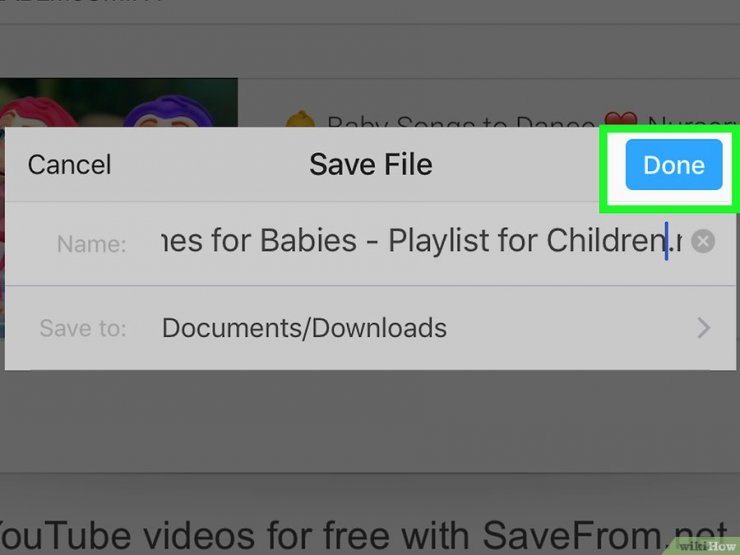Clear the file name with the x icon

click(703, 242)
